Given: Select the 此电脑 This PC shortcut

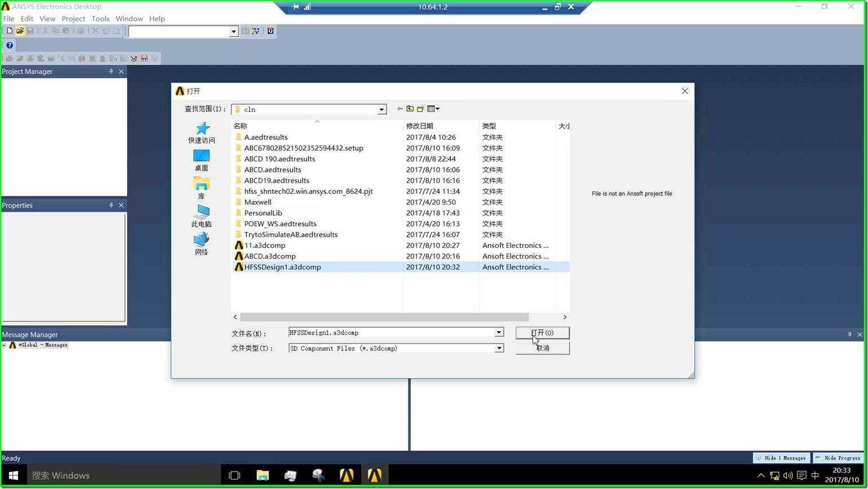Looking at the screenshot, I should [x=201, y=216].
